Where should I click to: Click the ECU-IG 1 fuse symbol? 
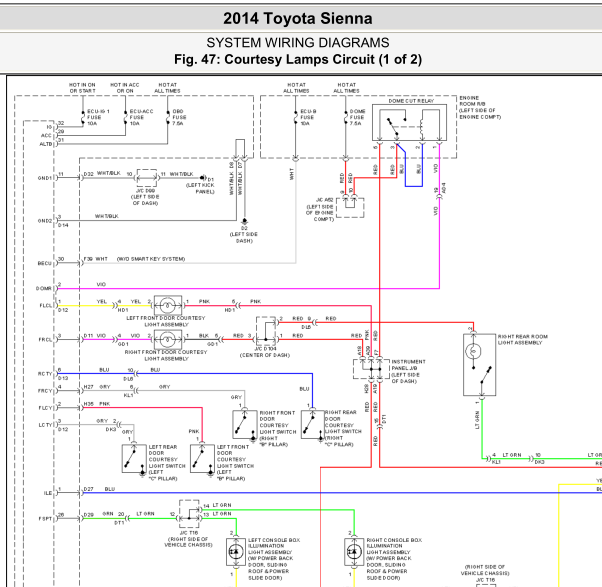click(x=83, y=117)
